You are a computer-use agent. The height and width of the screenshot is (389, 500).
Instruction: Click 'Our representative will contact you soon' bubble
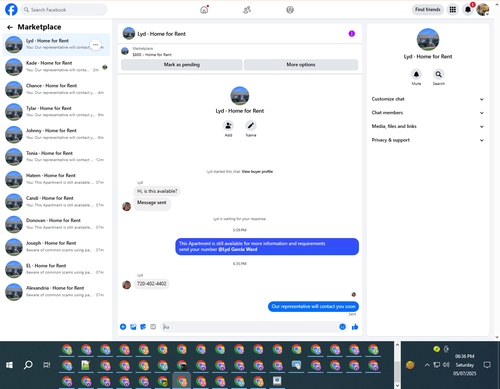click(313, 306)
